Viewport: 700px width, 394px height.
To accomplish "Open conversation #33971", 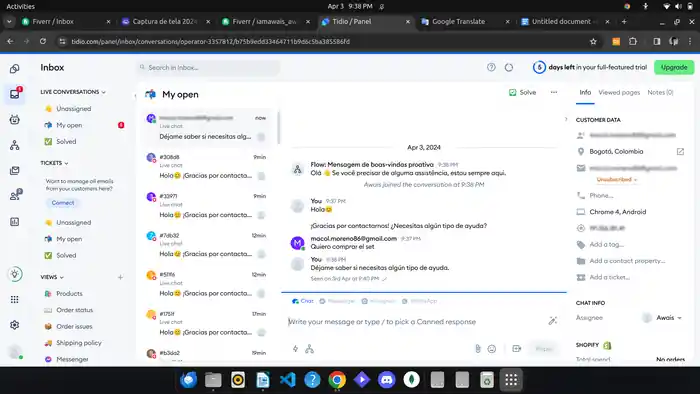I will (208, 206).
